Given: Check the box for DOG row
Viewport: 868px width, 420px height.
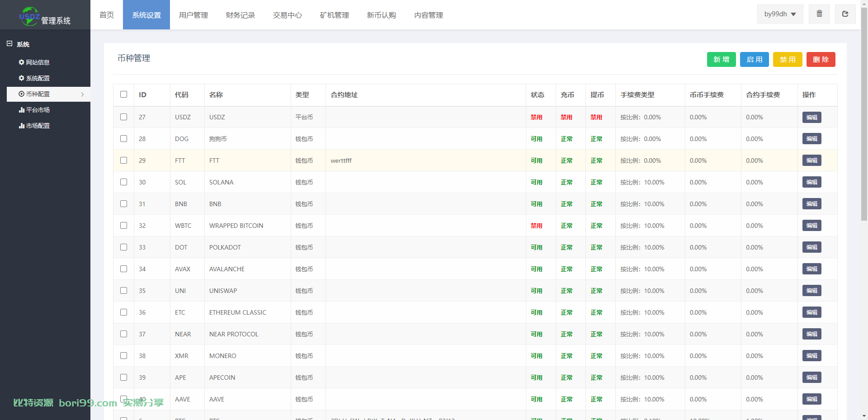Looking at the screenshot, I should (124, 139).
